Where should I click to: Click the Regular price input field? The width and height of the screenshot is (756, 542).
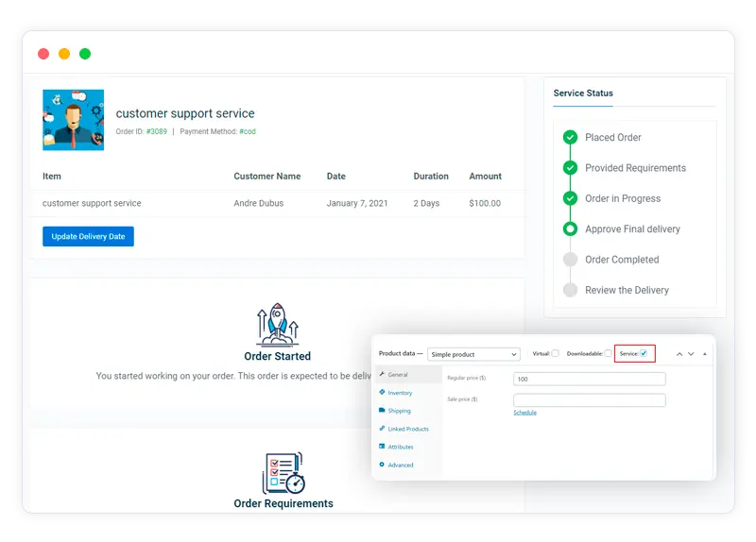589,379
